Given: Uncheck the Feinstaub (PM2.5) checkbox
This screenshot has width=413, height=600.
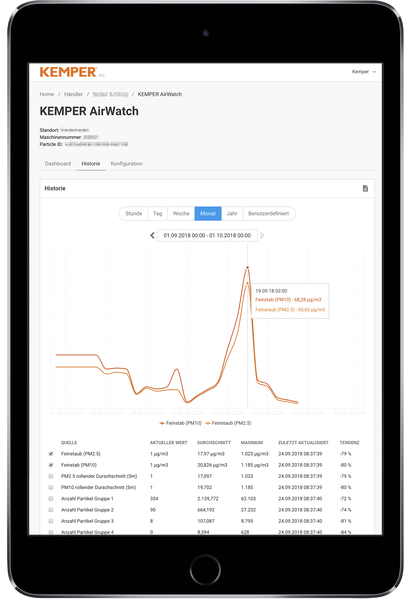Looking at the screenshot, I should 51,454.
